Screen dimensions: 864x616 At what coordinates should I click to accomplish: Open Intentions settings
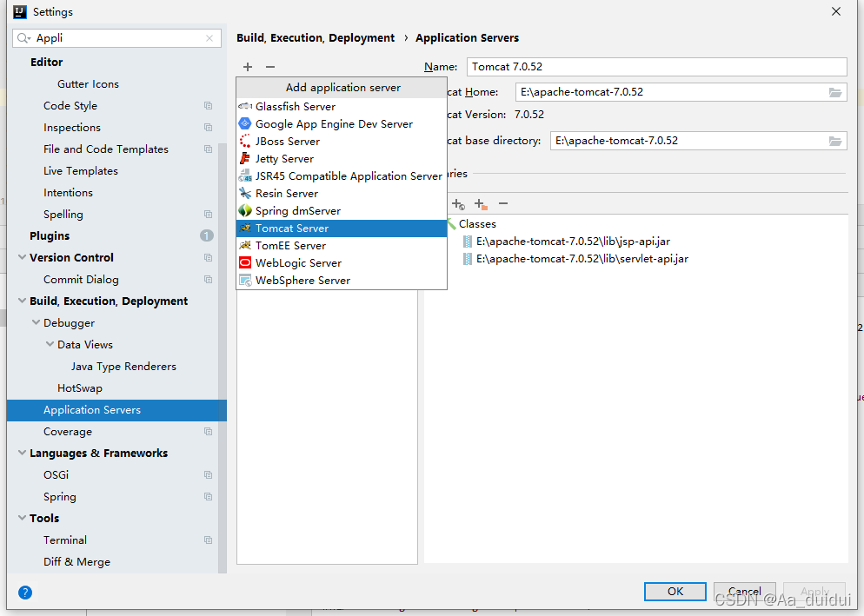[68, 192]
